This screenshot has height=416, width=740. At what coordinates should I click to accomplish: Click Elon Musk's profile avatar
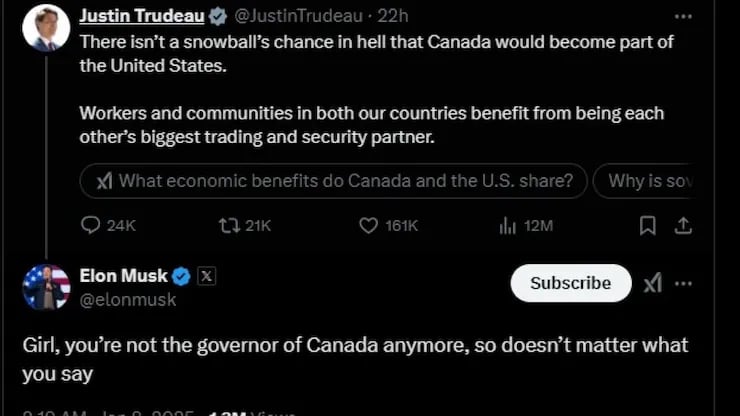coord(46,287)
